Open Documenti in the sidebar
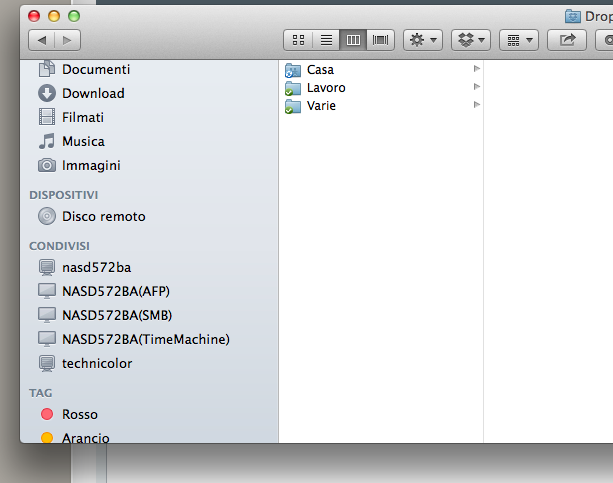The width and height of the screenshot is (613, 483). (x=95, y=69)
